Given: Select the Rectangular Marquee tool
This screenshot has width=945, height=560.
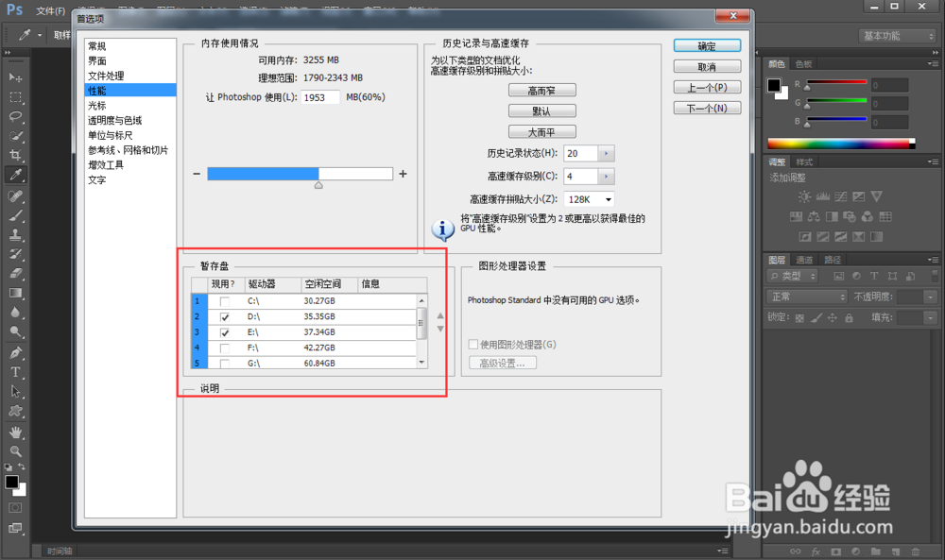Looking at the screenshot, I should pos(16,97).
